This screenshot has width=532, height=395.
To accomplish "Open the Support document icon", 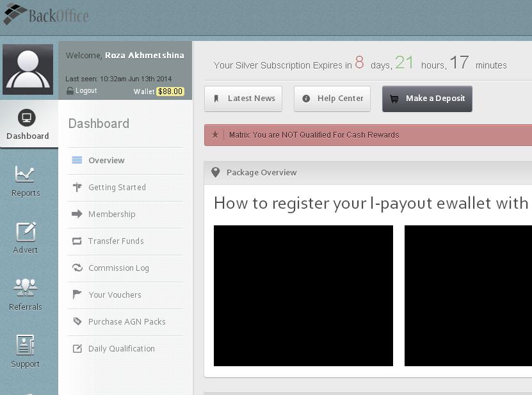I will click(x=25, y=345).
